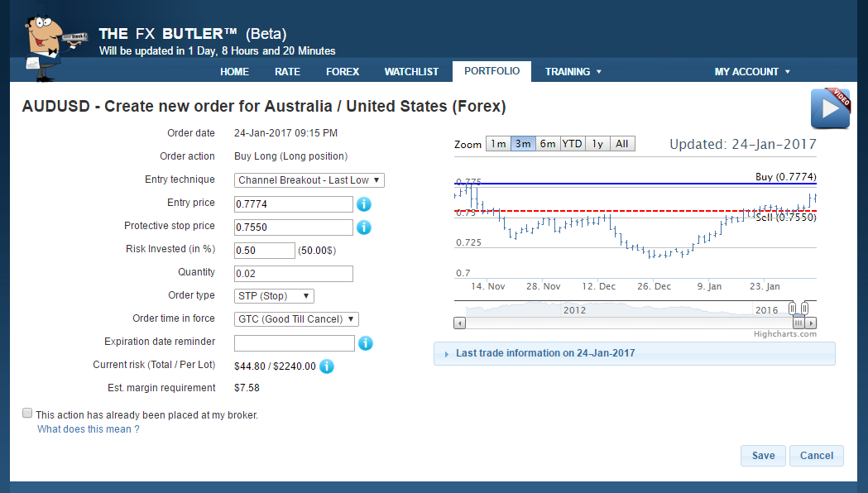Go to the Home tab

coord(235,72)
